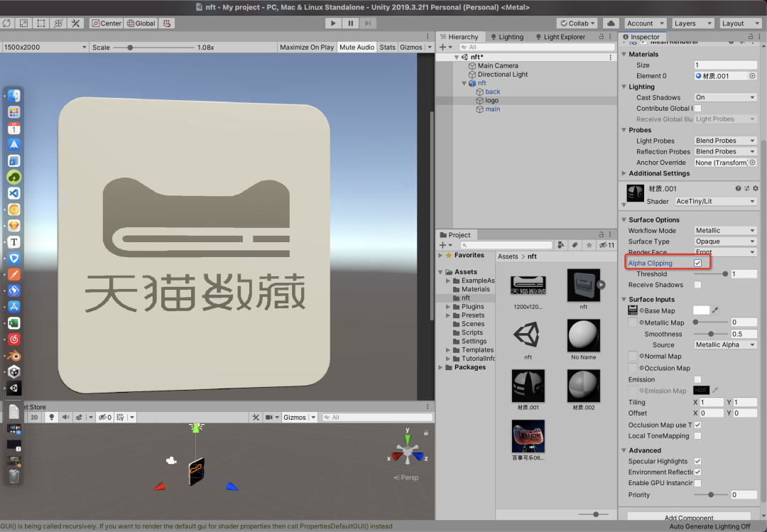Toggle scene gizmo rotation lock

point(426,433)
